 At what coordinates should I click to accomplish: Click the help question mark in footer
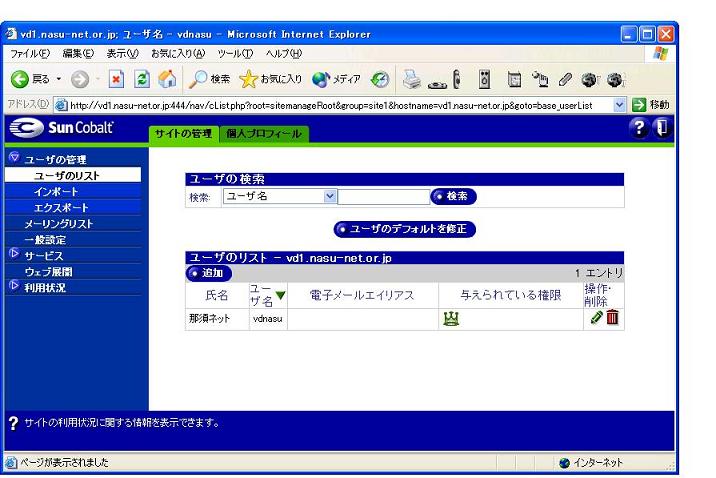coord(13,423)
